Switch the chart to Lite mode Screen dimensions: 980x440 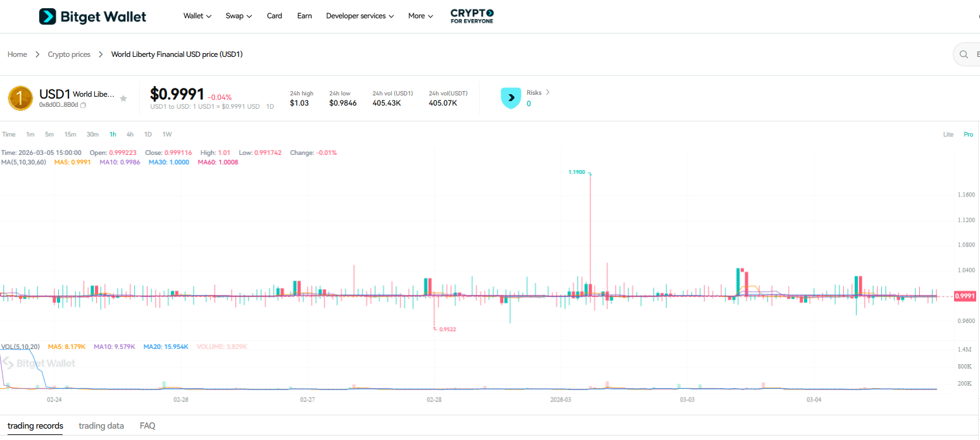948,134
